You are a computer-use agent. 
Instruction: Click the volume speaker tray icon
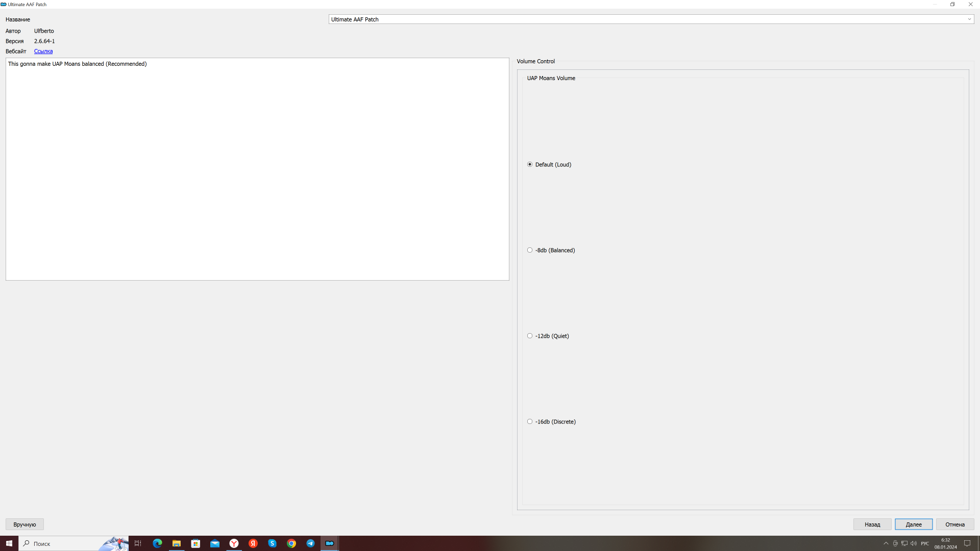click(x=913, y=543)
